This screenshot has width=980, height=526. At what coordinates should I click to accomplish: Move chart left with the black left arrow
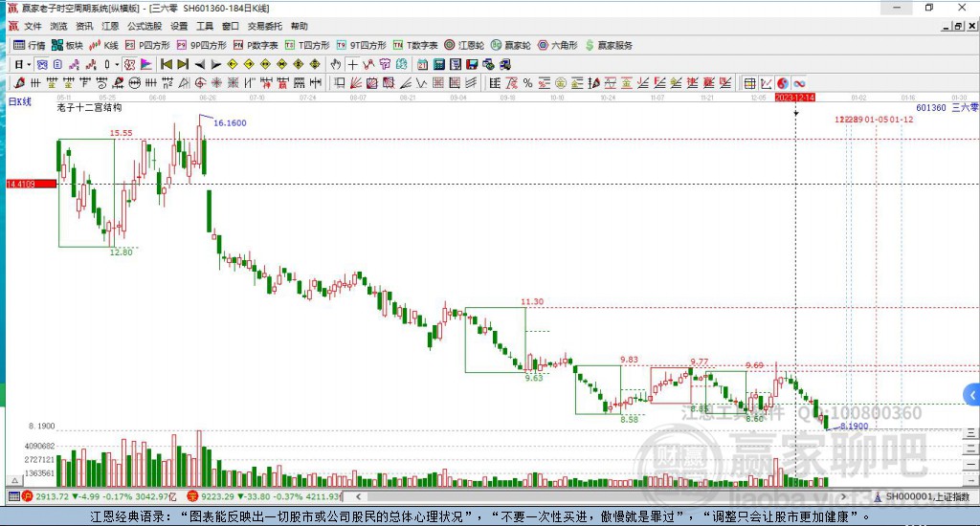[x=199, y=64]
